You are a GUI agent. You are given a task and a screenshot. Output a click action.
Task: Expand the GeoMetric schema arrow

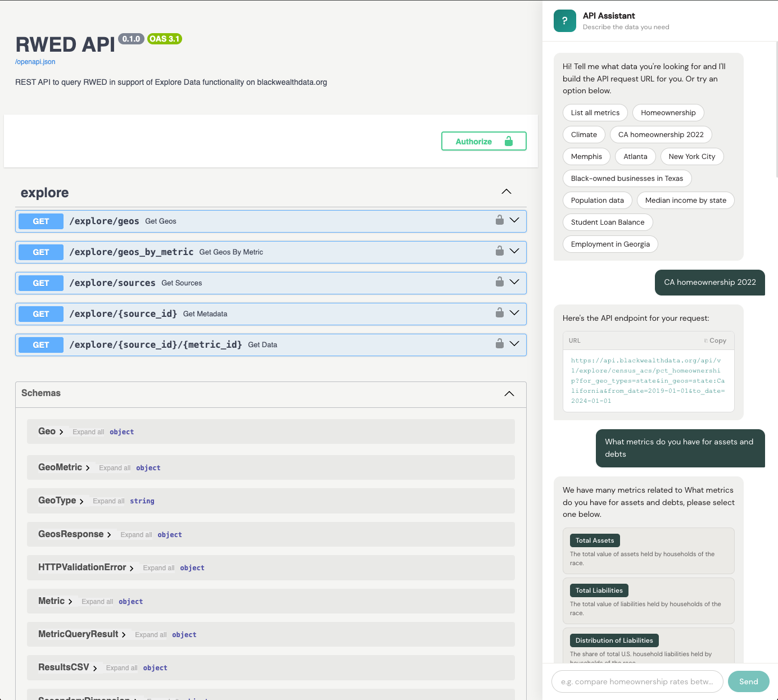pyautogui.click(x=88, y=468)
